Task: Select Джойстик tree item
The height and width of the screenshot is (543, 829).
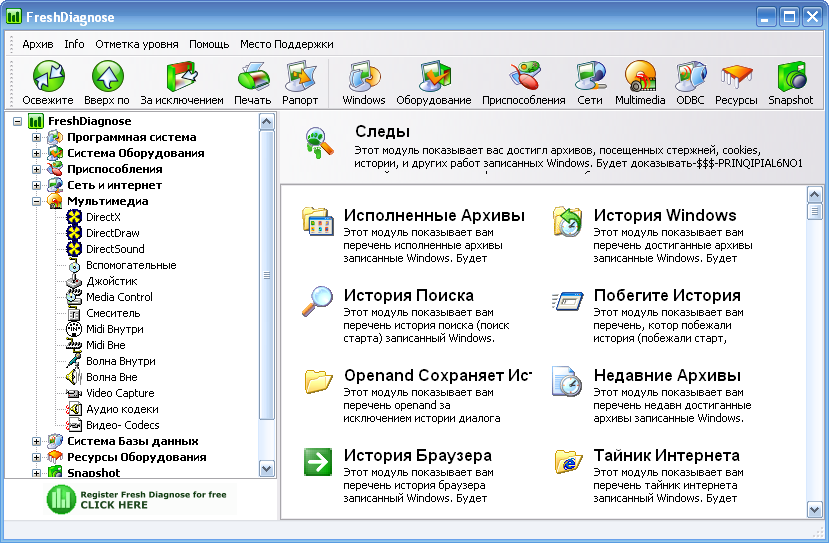Action: pos(112,281)
